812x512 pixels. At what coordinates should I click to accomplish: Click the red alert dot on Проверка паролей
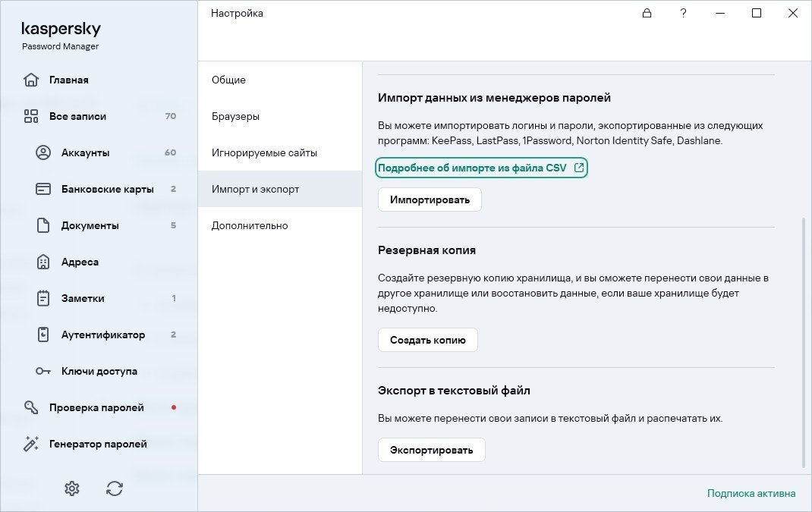pyautogui.click(x=174, y=407)
